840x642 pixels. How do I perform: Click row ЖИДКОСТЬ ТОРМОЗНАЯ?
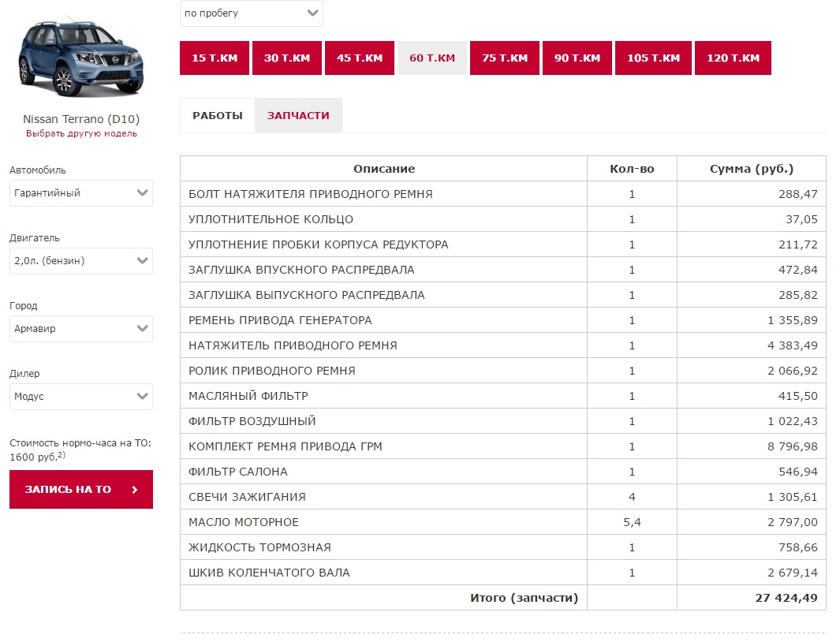click(503, 547)
